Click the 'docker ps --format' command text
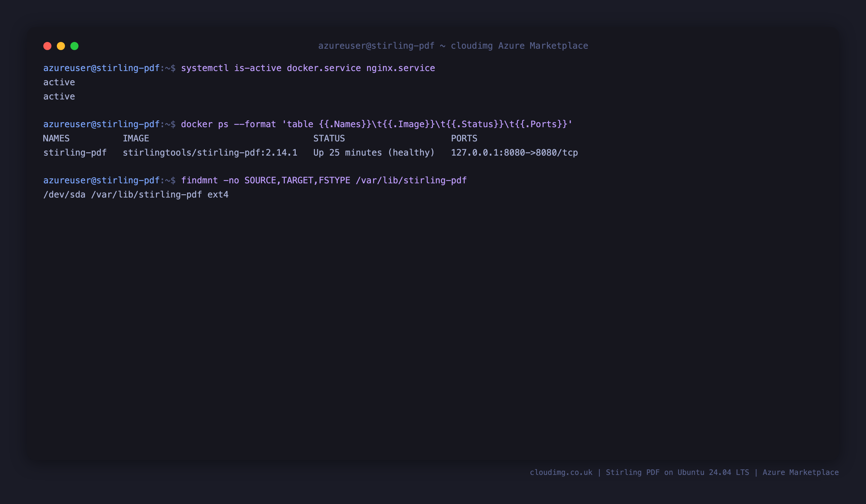This screenshot has height=504, width=866. [x=377, y=124]
